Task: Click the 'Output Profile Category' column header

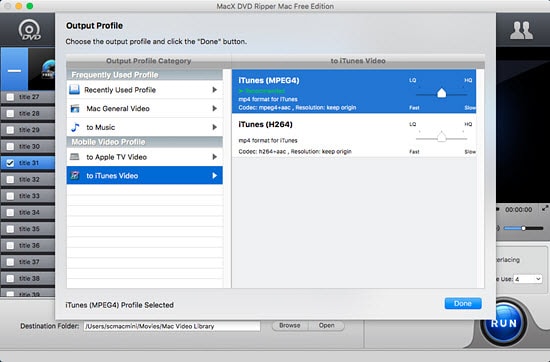Action: click(x=149, y=61)
